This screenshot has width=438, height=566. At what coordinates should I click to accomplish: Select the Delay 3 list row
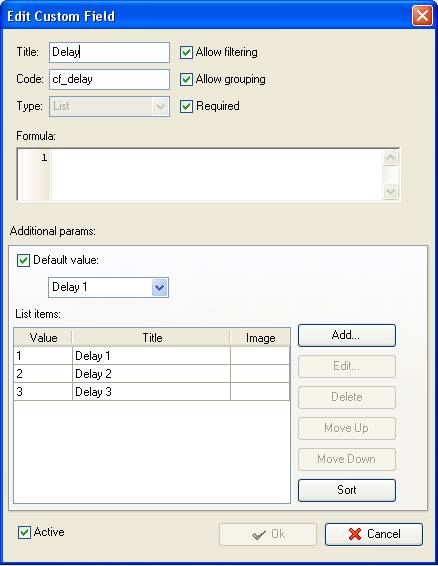click(x=152, y=392)
